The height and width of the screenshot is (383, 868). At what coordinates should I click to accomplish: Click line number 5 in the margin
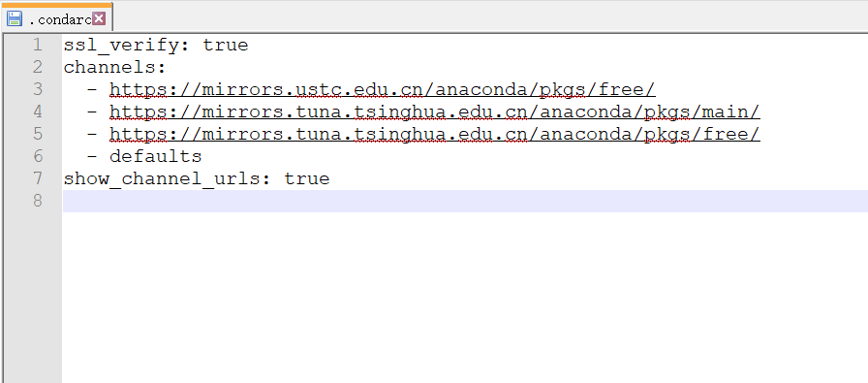(x=38, y=134)
